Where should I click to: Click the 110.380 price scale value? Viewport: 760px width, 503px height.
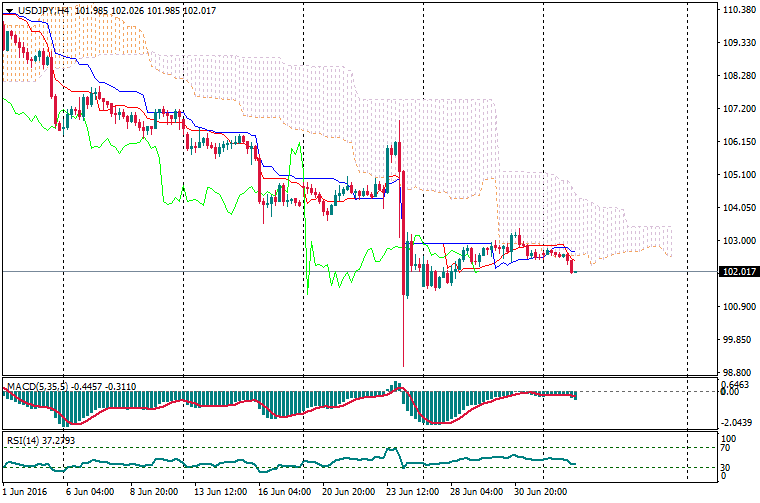[739, 10]
